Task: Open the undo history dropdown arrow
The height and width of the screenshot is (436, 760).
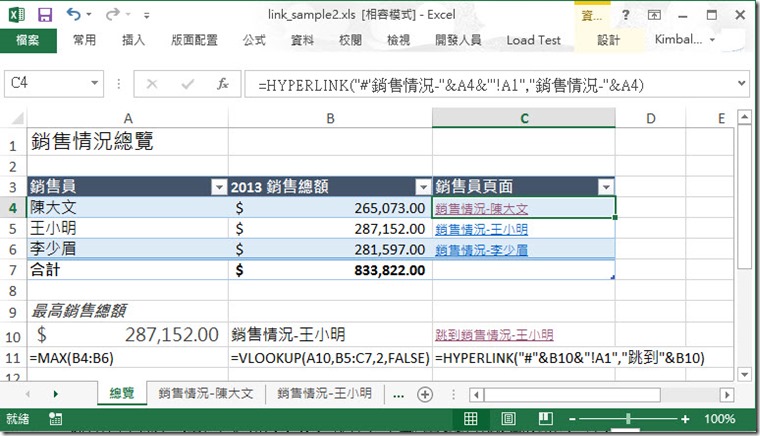Action: click(x=89, y=15)
